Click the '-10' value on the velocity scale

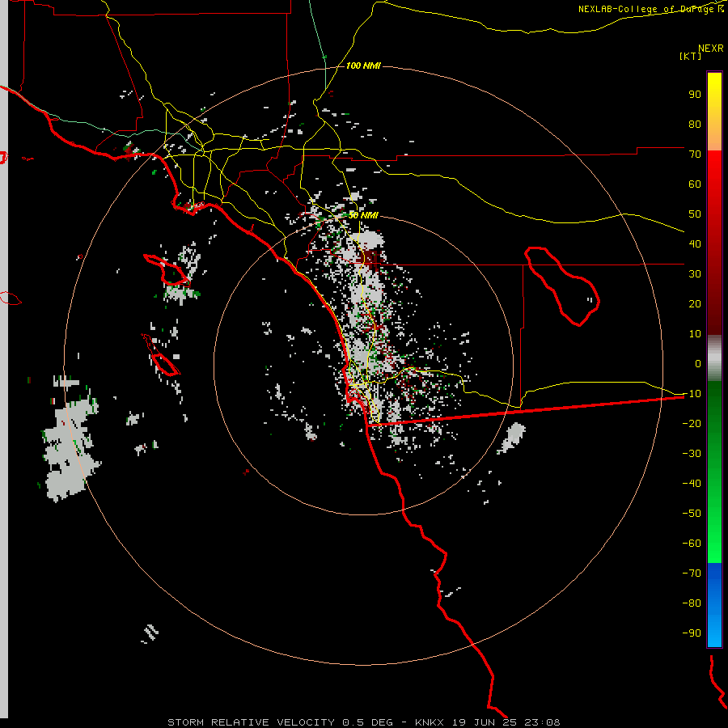[x=692, y=394]
